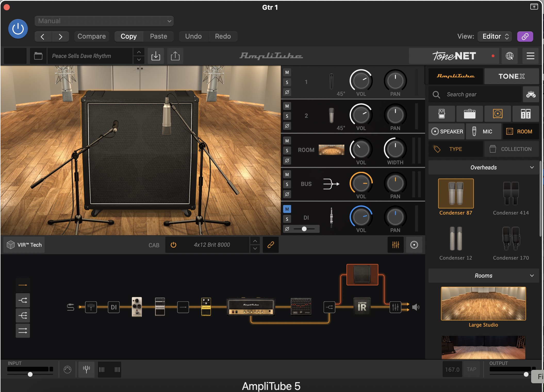Toggle the CAB power button
This screenshot has height=392, width=544.
point(174,245)
